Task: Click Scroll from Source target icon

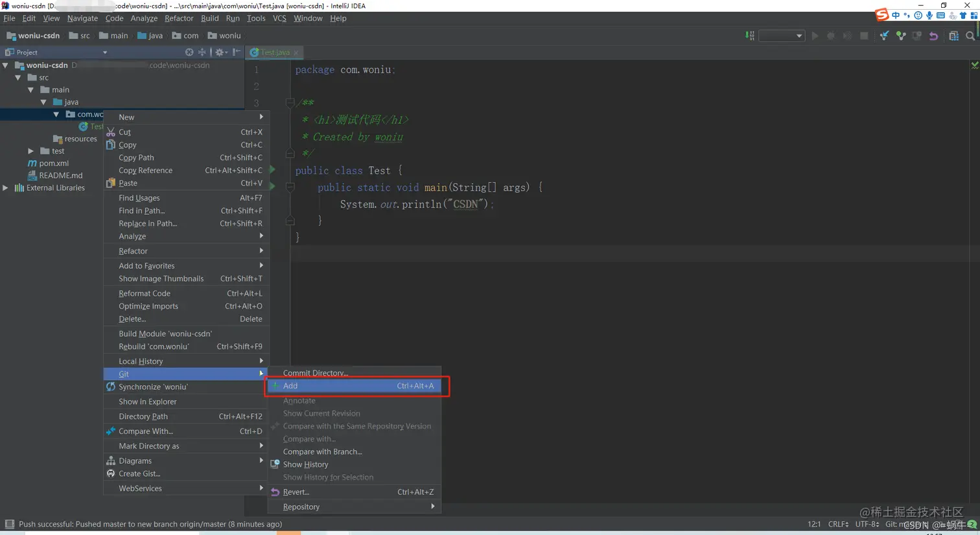Action: [x=189, y=52]
